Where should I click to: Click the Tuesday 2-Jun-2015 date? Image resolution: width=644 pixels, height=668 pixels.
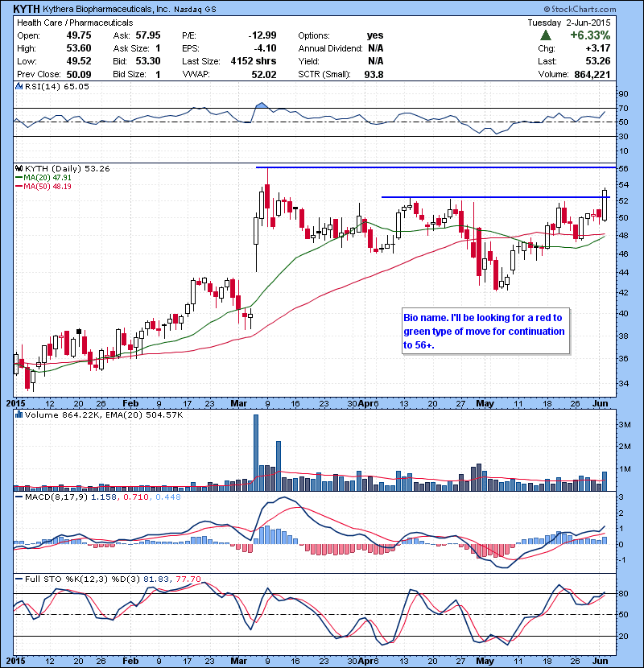pyautogui.click(x=569, y=23)
